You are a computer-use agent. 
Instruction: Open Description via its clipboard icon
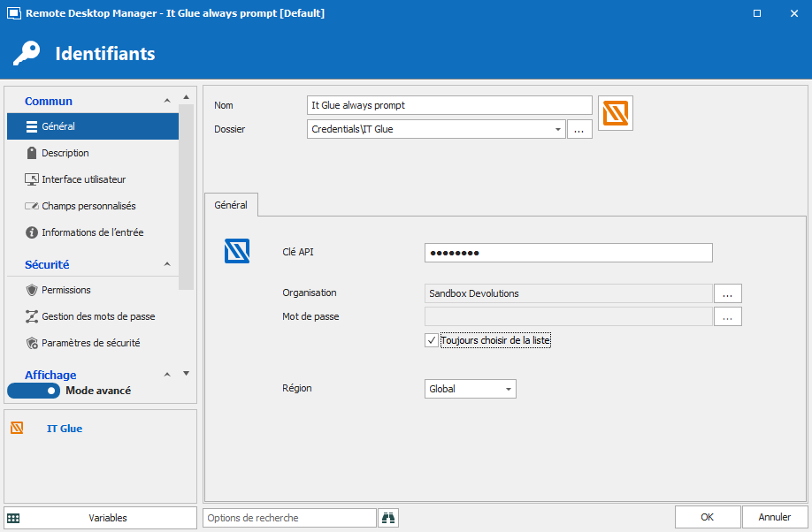[32, 153]
